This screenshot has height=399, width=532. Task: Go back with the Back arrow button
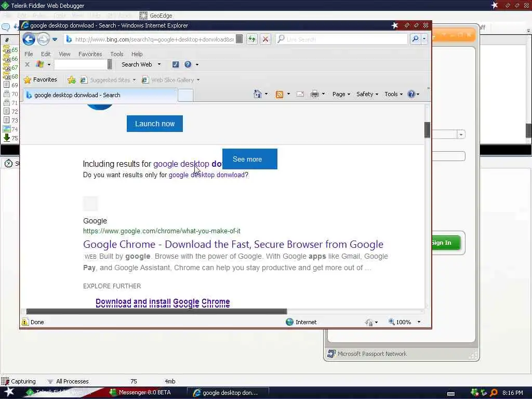coord(29,39)
